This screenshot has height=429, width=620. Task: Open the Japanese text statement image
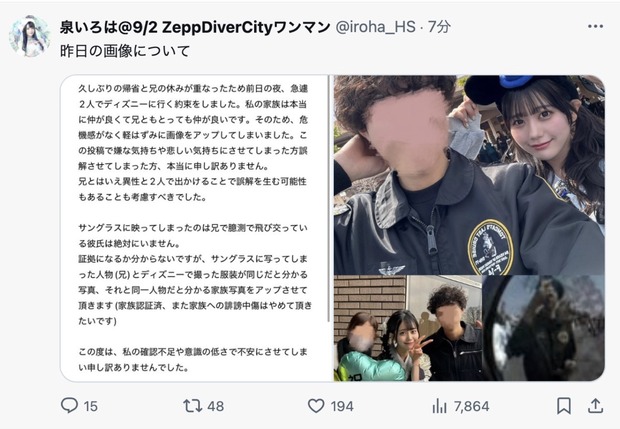click(x=195, y=228)
